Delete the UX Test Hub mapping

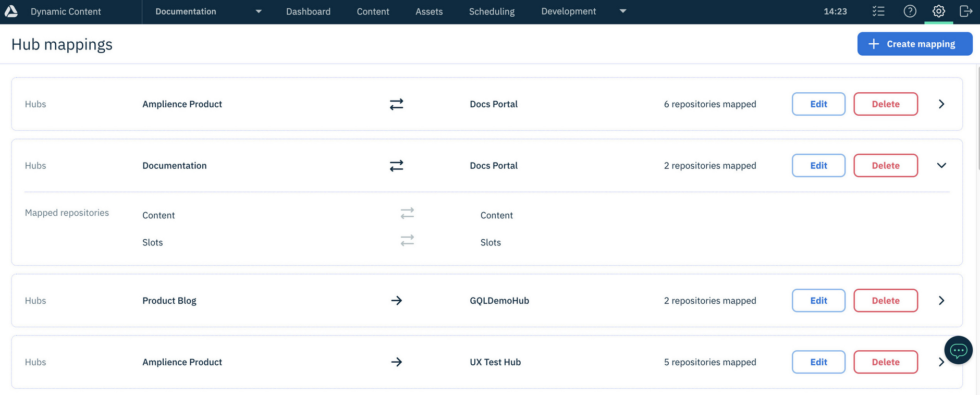(x=886, y=362)
